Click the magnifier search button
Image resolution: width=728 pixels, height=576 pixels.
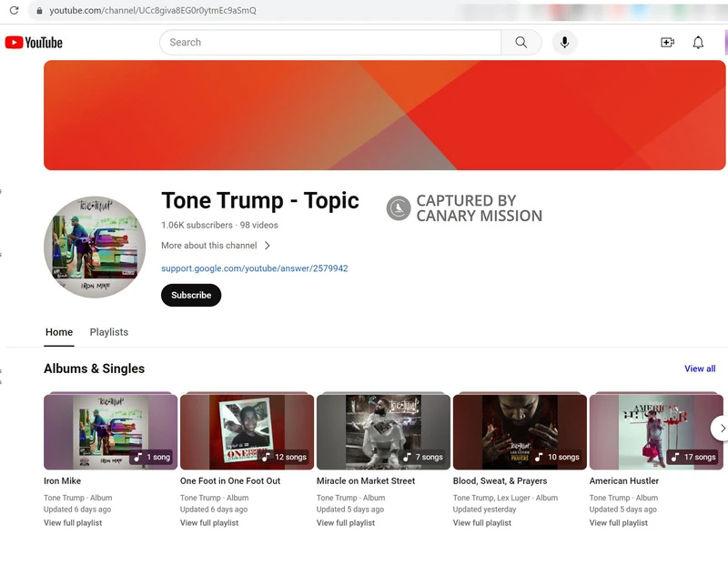[x=521, y=42]
